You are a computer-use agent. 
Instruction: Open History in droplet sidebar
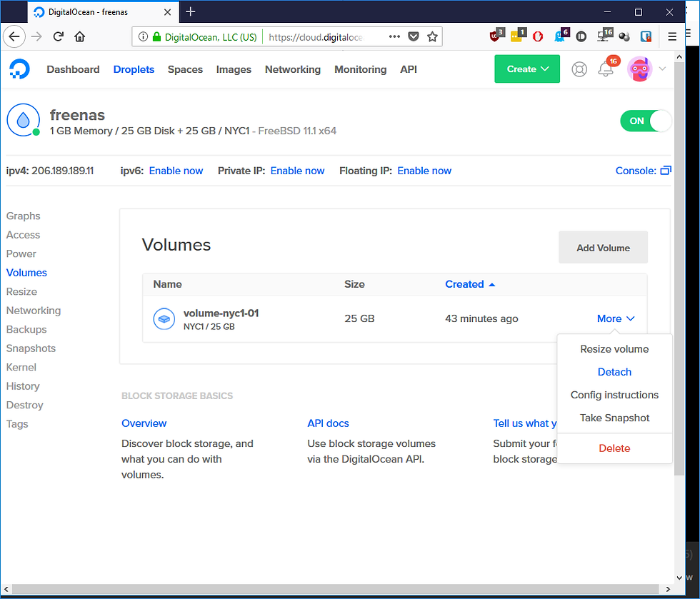click(23, 386)
